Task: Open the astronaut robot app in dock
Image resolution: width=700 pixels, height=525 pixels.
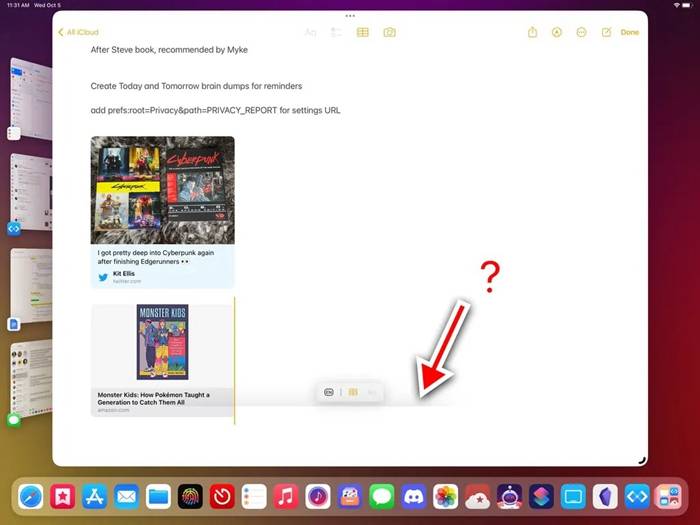Action: (x=509, y=496)
